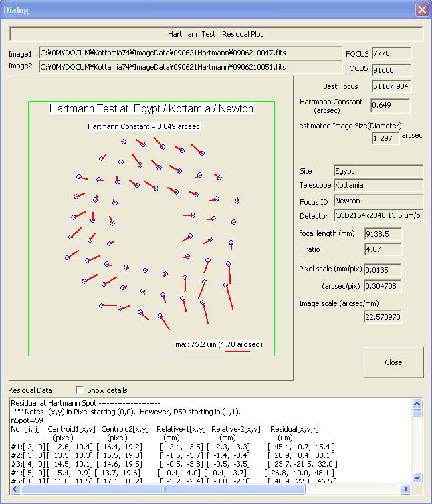Image resolution: width=432 pixels, height=504 pixels.
Task: Enable the Show details checkbox
Action: pyautogui.click(x=81, y=390)
